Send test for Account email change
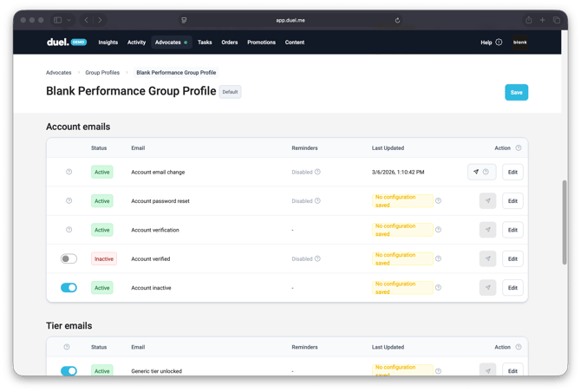Screen dimensions: 581x392 (x=476, y=172)
